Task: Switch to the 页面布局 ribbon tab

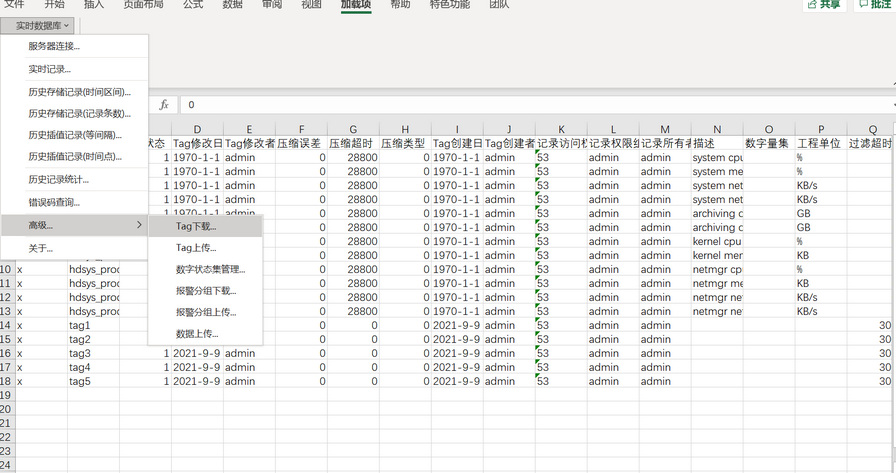Action: (x=143, y=5)
